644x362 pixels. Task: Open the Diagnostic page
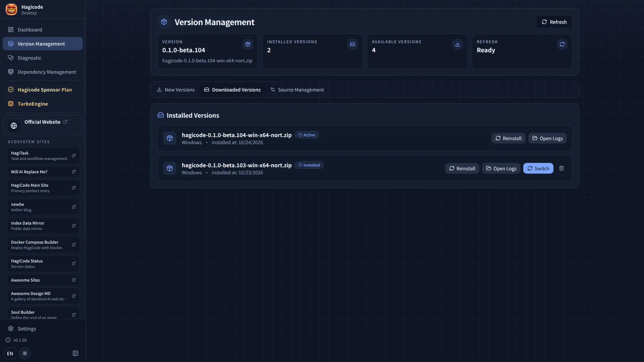43,58
